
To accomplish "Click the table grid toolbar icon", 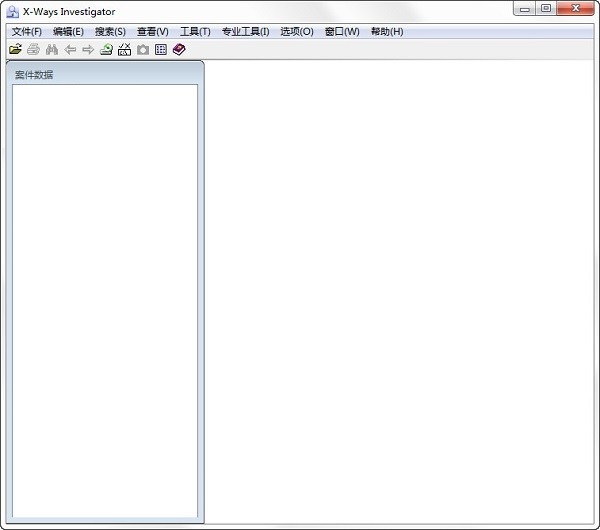I will click(x=161, y=49).
